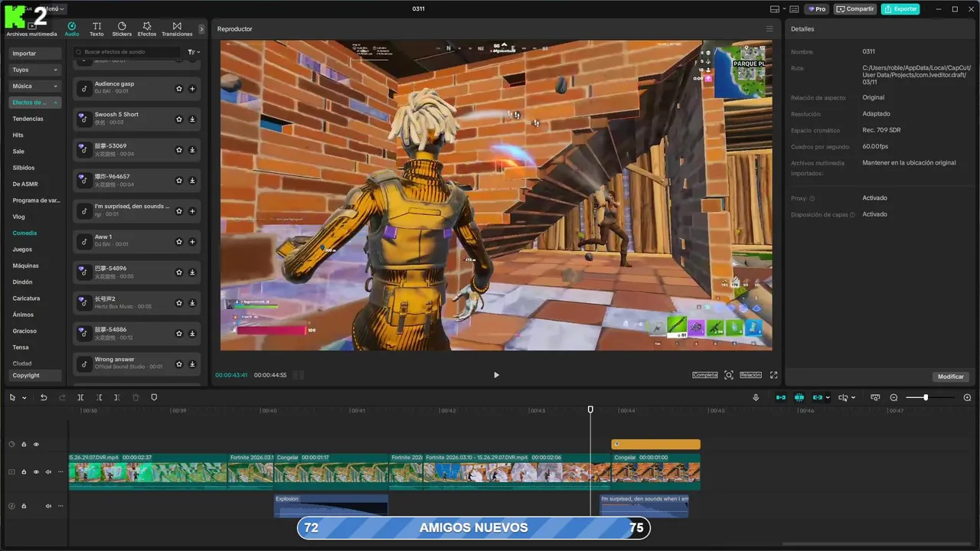980x551 pixels.
Task: Open the Reproductor panel menu
Action: click(x=769, y=29)
